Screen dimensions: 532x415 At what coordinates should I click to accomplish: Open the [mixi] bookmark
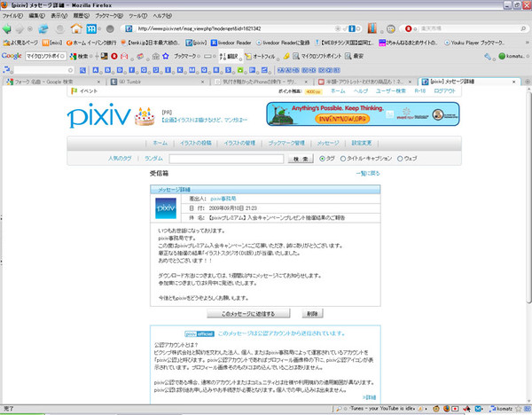tap(52, 43)
